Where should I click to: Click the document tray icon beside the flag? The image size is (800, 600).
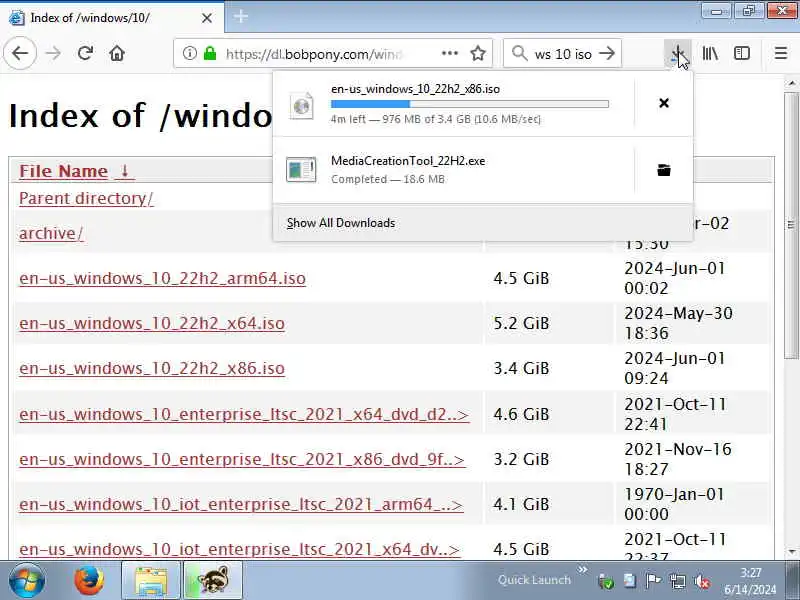630,581
